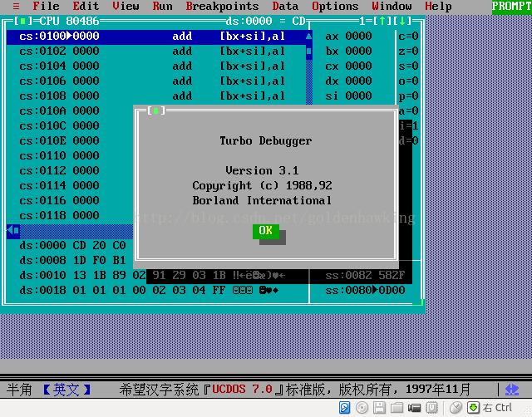
Task: Select the cs:0108 instruction line
Action: click(156, 96)
